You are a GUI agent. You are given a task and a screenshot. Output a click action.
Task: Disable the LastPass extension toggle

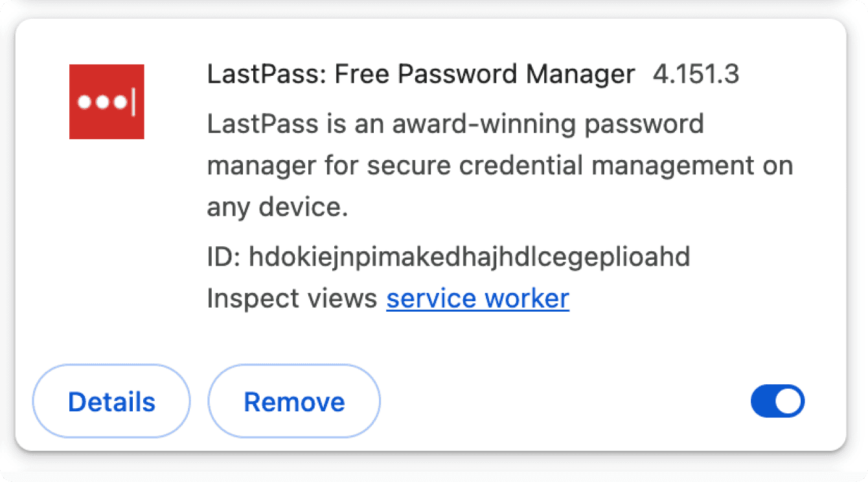click(777, 402)
